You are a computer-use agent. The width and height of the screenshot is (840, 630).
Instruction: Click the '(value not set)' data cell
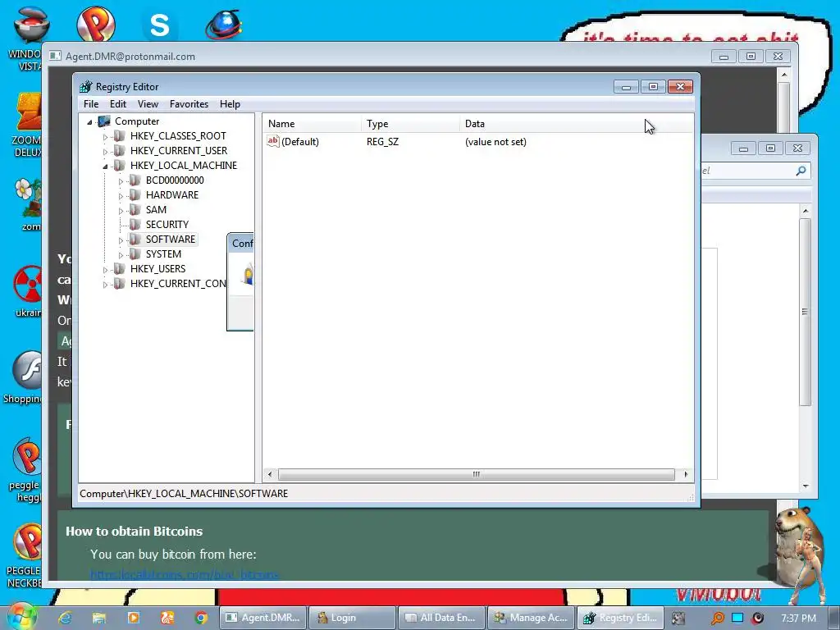pyautogui.click(x=495, y=142)
